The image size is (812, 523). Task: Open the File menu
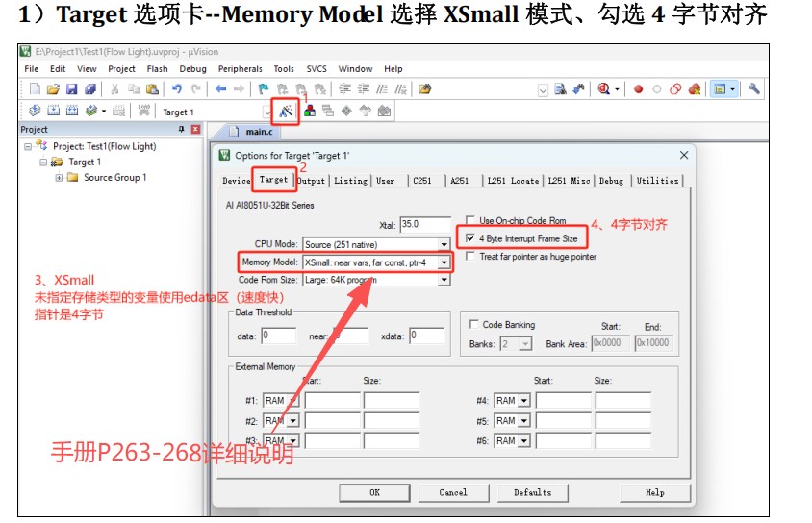point(31,69)
